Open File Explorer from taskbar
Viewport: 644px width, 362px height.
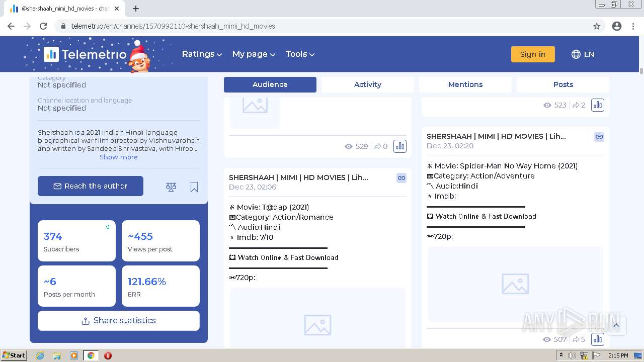tap(57, 355)
